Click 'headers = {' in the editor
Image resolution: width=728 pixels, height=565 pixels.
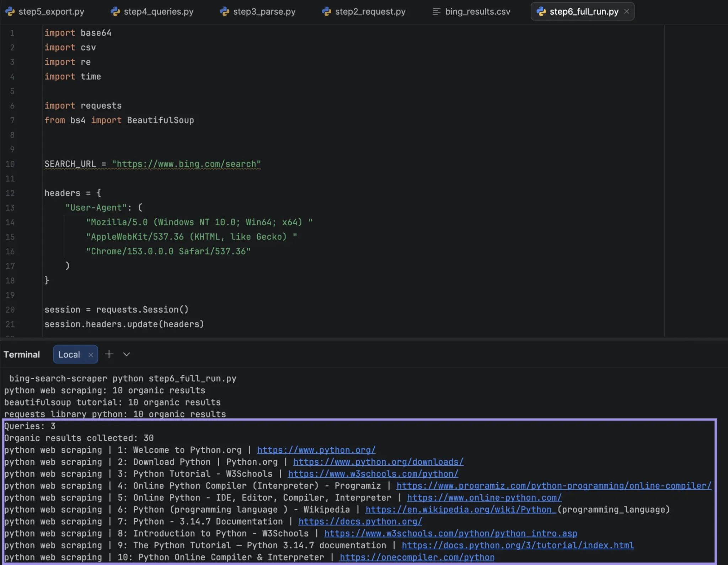73,193
